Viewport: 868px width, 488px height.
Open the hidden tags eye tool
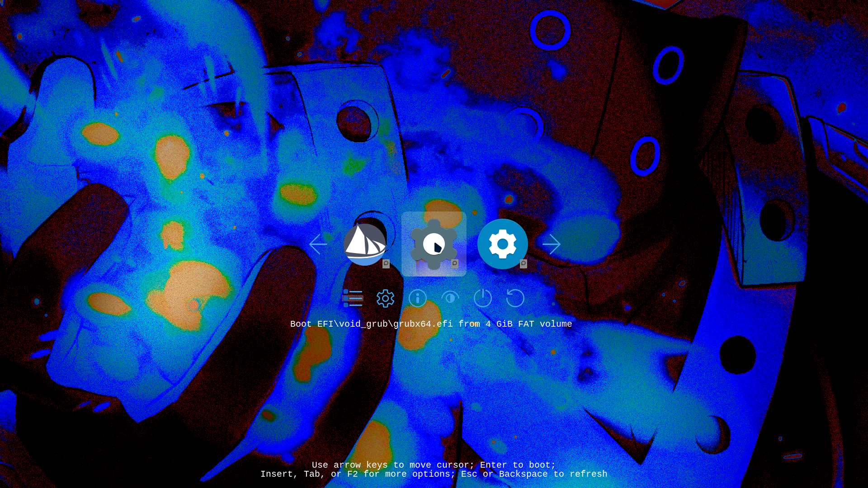pyautogui.click(x=450, y=298)
